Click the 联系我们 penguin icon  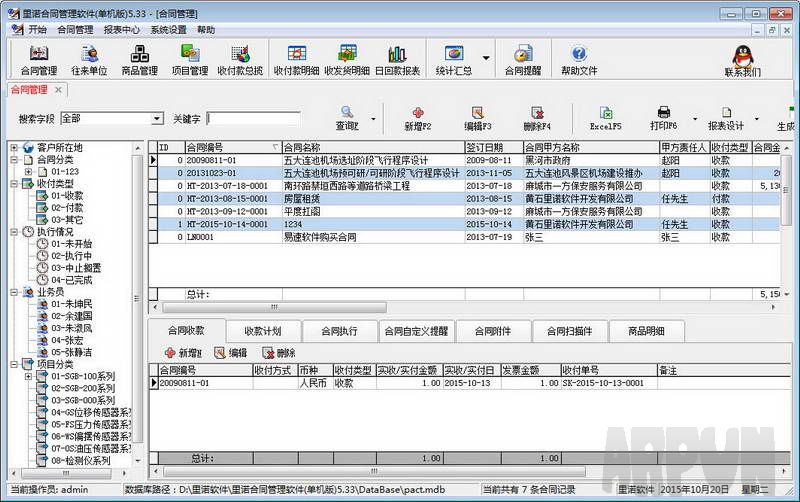point(742,59)
